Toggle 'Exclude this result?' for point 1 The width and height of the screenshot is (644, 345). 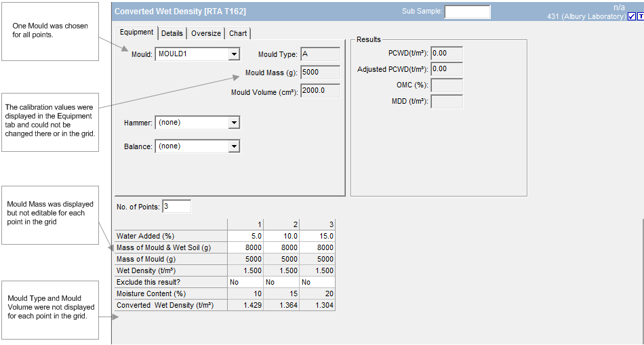245,282
